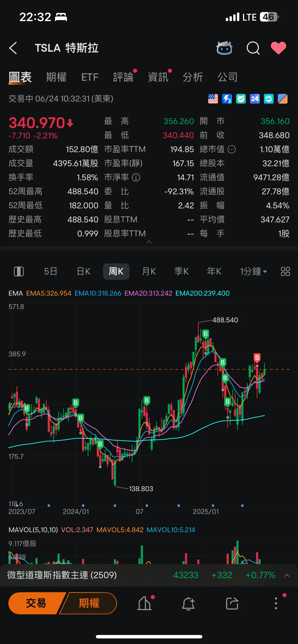Switch to the 評論 tab
This screenshot has height=644, width=298.
tap(123, 77)
